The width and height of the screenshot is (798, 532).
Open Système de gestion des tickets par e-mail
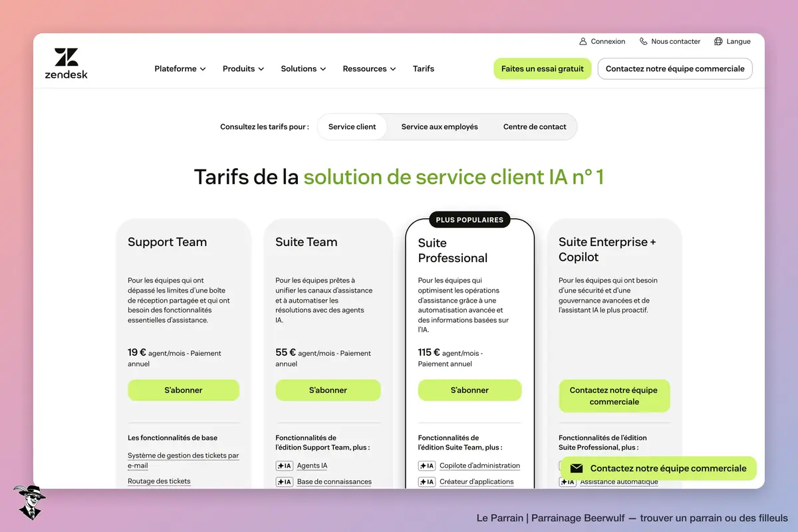[183, 460]
